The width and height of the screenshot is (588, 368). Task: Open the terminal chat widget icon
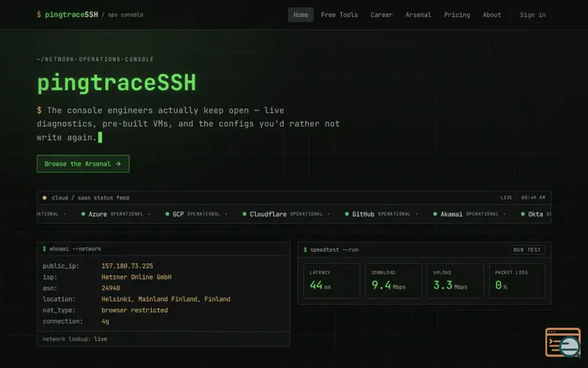[562, 342]
